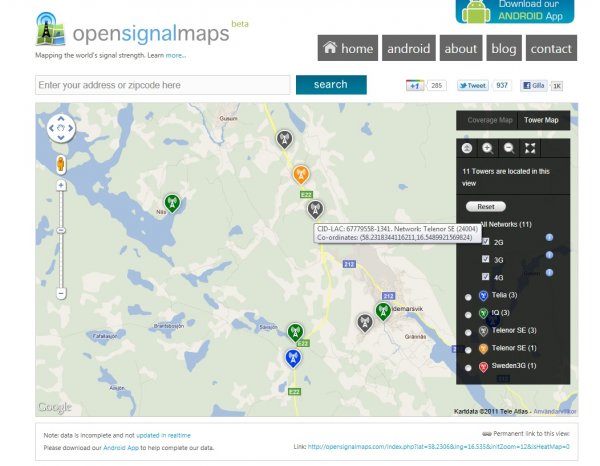Go to the blog page

click(x=504, y=48)
